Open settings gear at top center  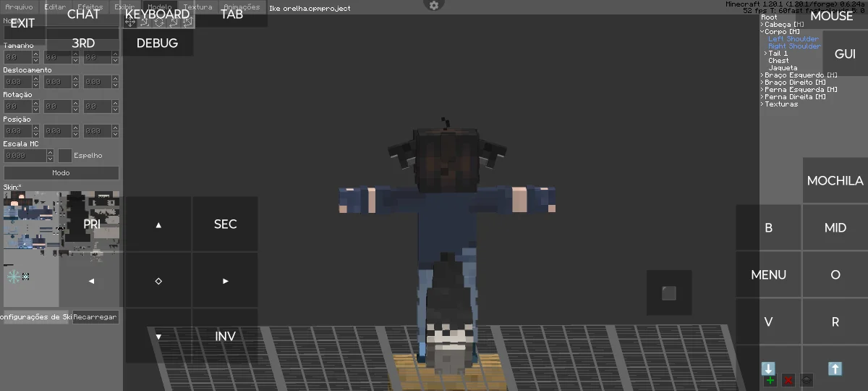coord(433,5)
